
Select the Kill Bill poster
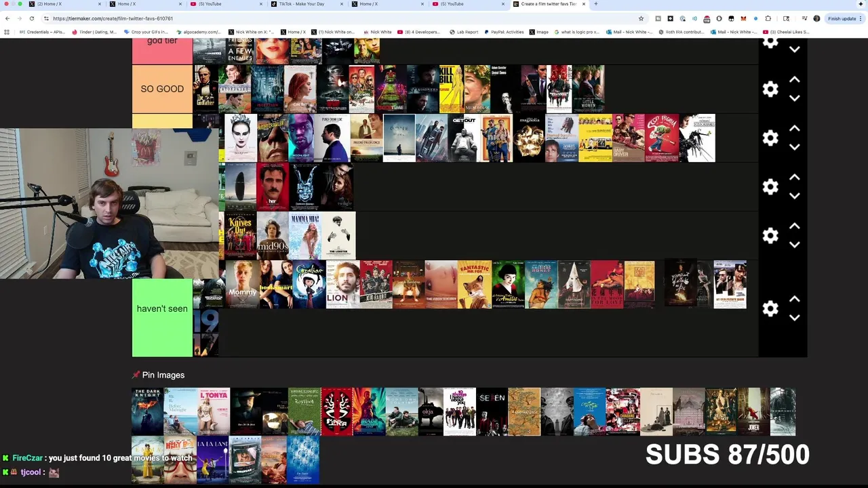pos(452,89)
